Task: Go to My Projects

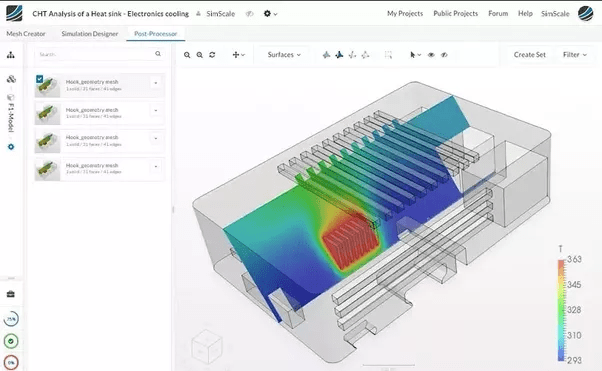Action: (x=405, y=13)
